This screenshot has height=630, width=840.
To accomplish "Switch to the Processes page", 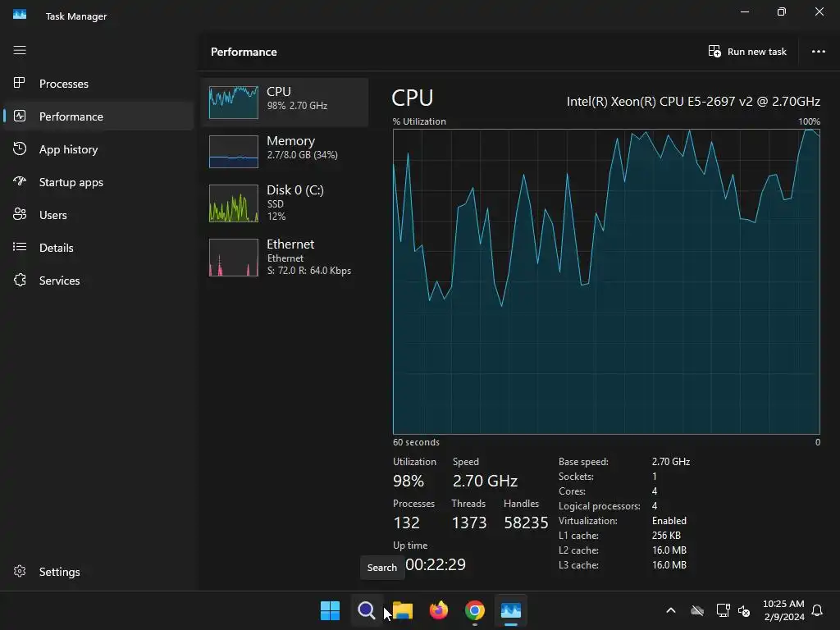I will tap(64, 84).
